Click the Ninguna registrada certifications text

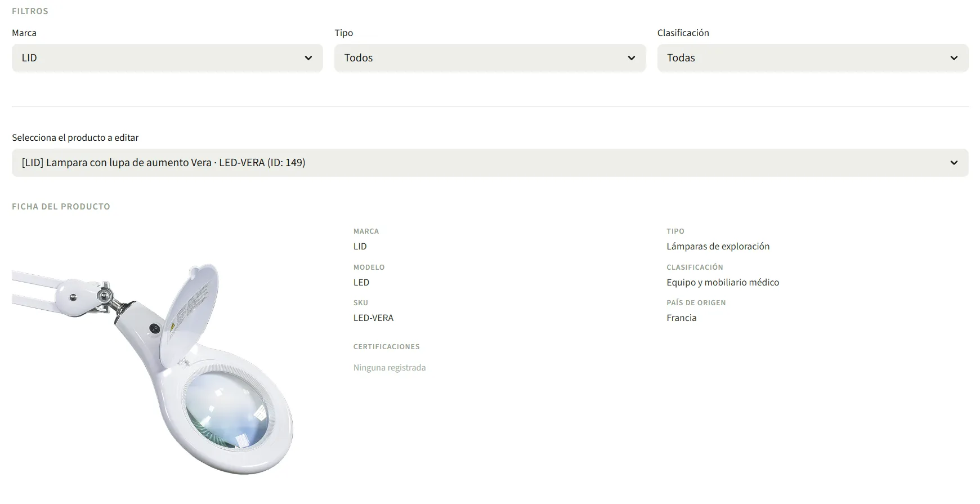[390, 368]
